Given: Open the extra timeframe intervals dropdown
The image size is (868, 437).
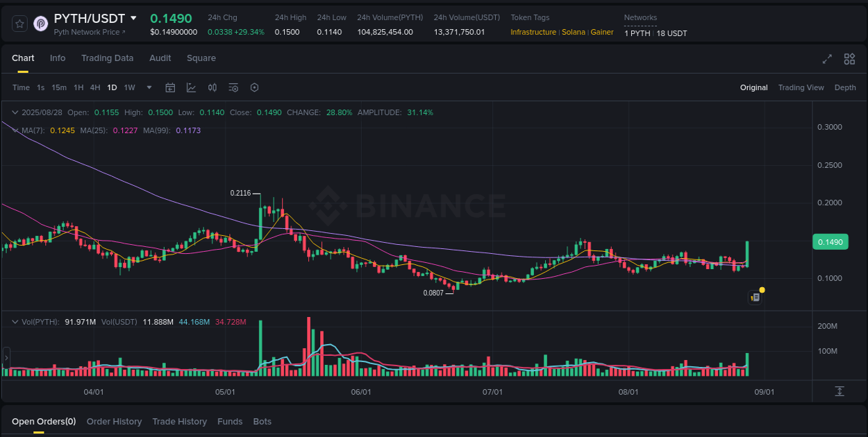Looking at the screenshot, I should 149,87.
